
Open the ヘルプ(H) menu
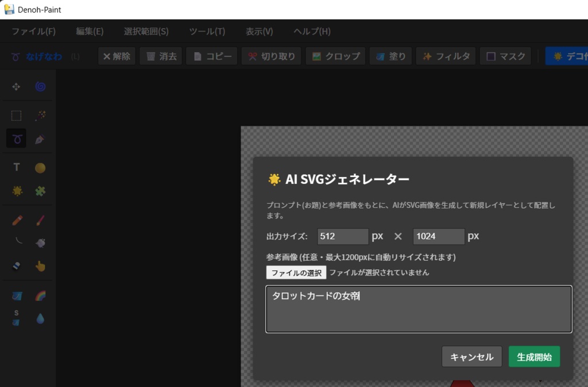pos(312,32)
